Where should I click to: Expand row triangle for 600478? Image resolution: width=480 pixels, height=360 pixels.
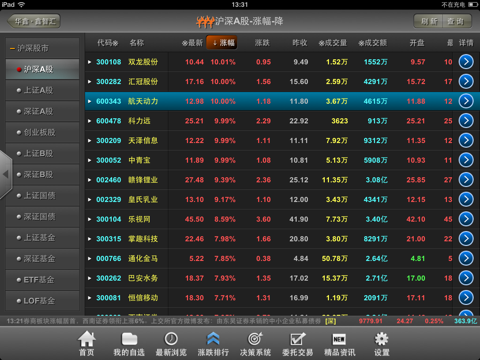(x=89, y=121)
